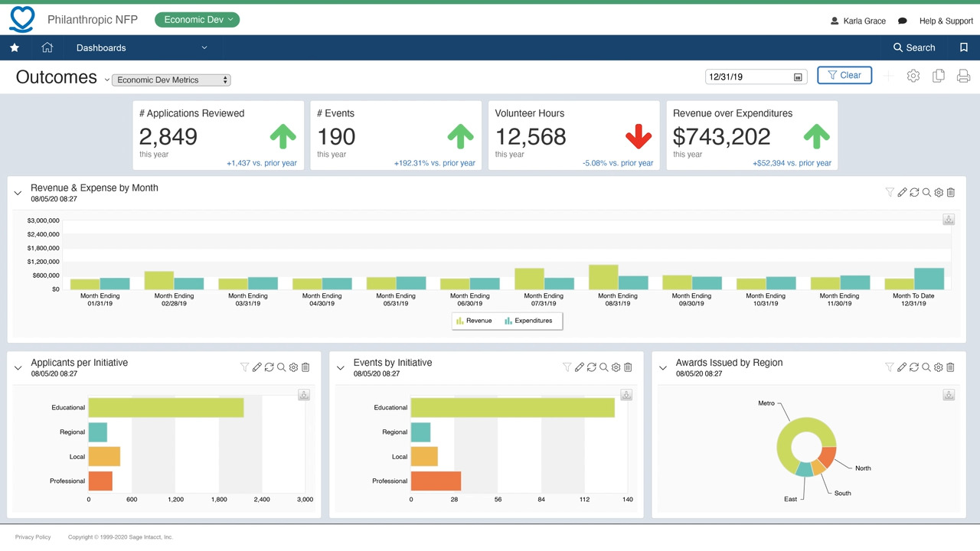980x551 pixels.
Task: Print the dashboard using the printer icon
Action: point(963,76)
